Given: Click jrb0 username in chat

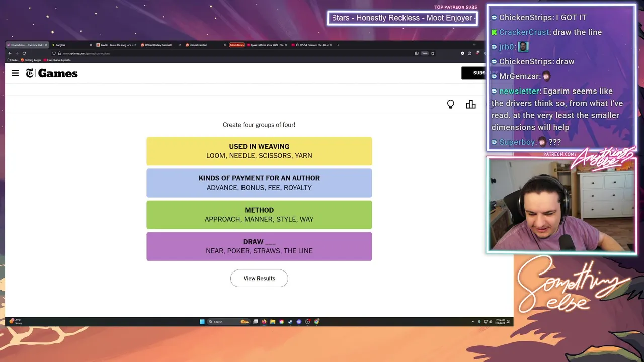Looking at the screenshot, I should 507,47.
